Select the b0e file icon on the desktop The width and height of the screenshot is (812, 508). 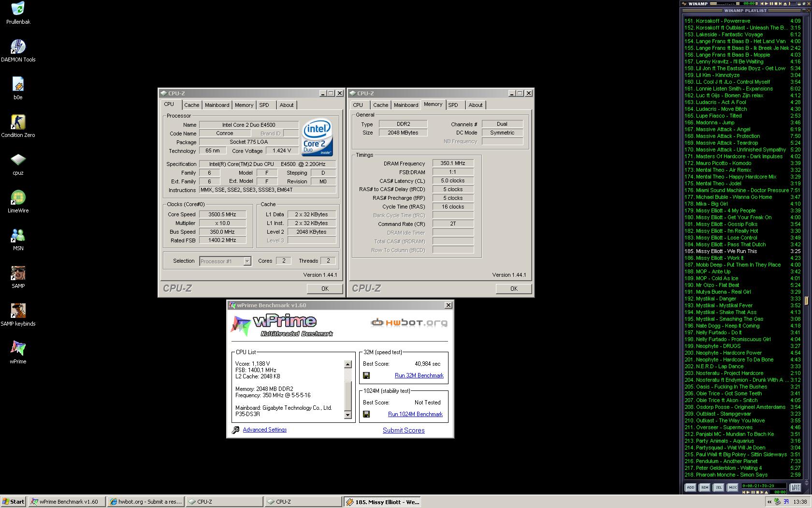coord(18,84)
